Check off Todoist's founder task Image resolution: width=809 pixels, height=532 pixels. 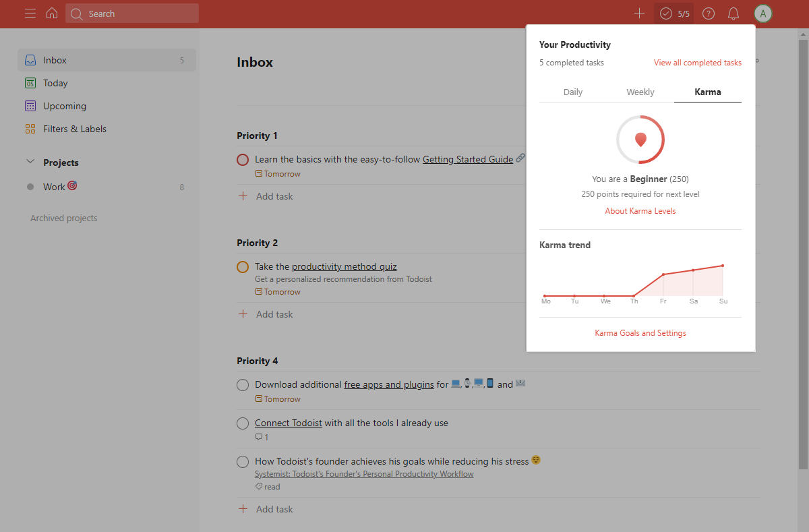point(243,462)
